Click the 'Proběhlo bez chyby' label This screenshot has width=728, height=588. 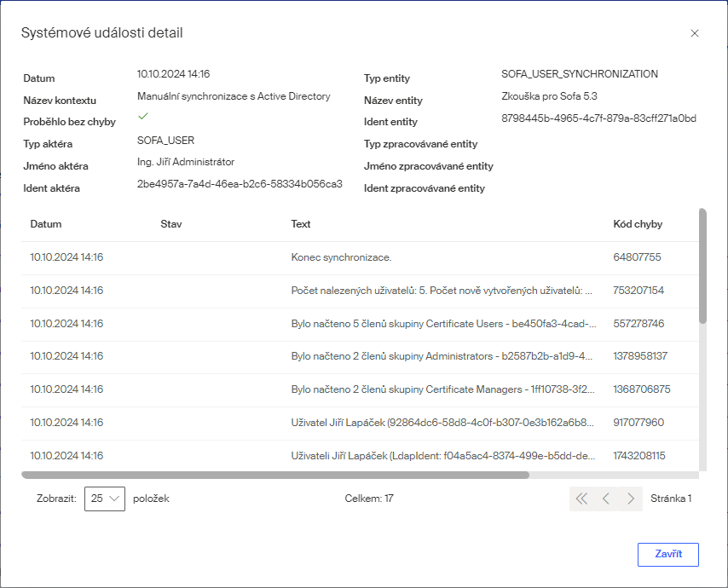70,122
